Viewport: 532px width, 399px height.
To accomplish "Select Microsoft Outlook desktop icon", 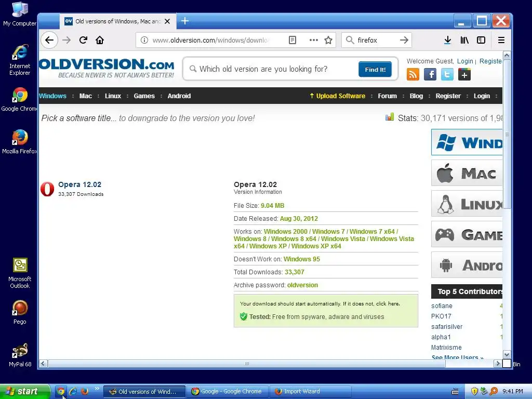I will pyautogui.click(x=20, y=273).
